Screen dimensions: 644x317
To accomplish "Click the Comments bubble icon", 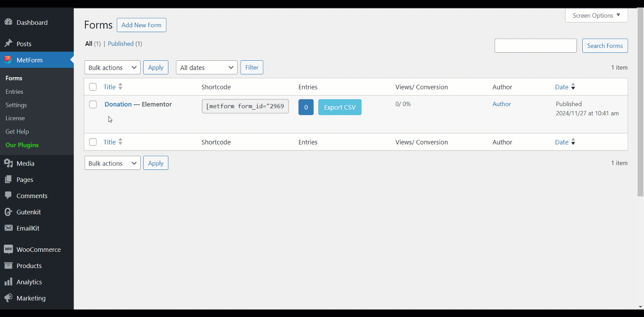I will (x=8, y=195).
